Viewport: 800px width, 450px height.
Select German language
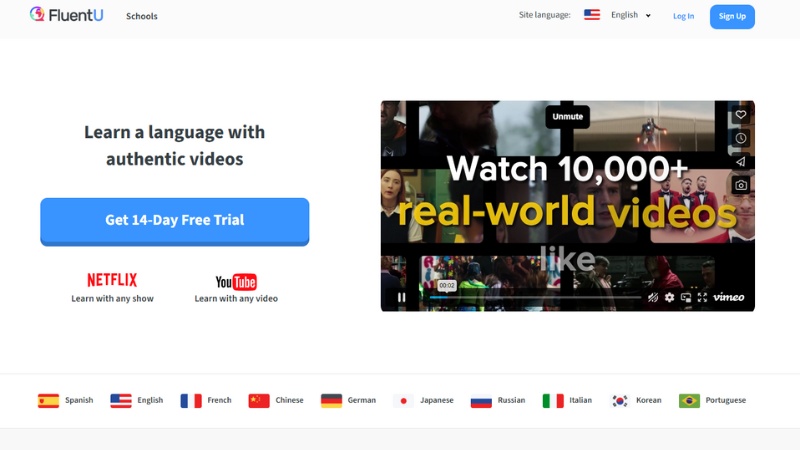362,401
